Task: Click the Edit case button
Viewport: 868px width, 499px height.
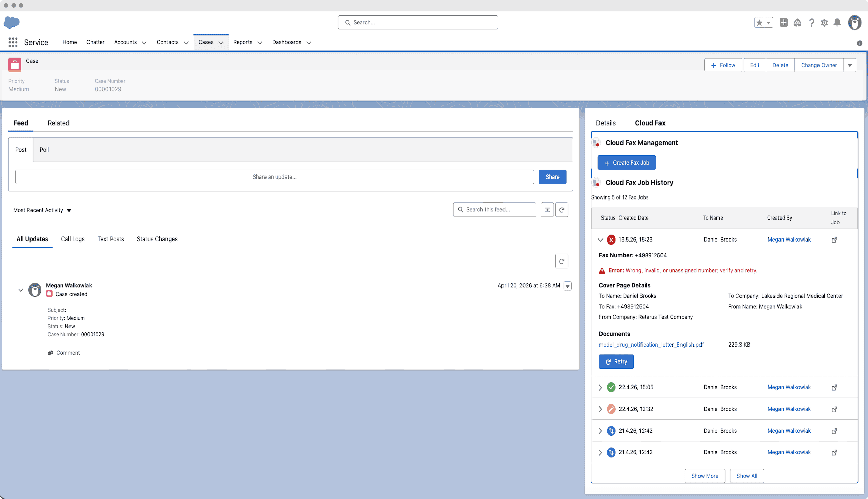Action: point(754,65)
